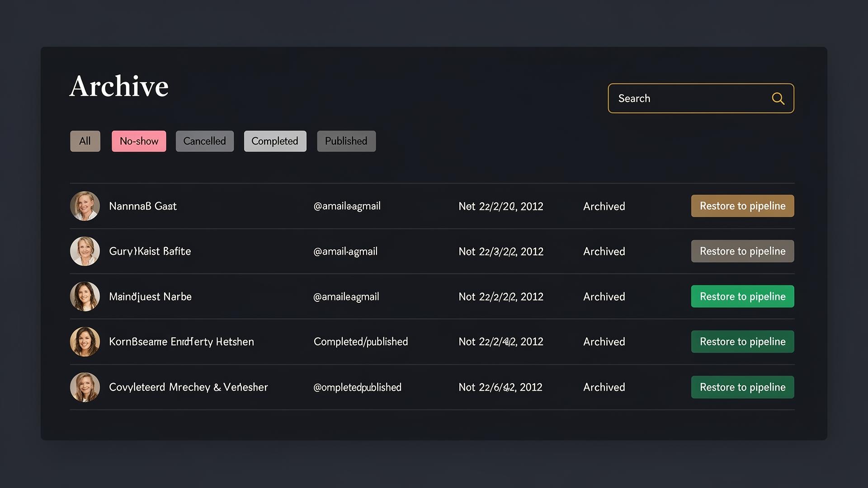
Task: Click the @amail-agmail email cell
Action: tap(345, 252)
